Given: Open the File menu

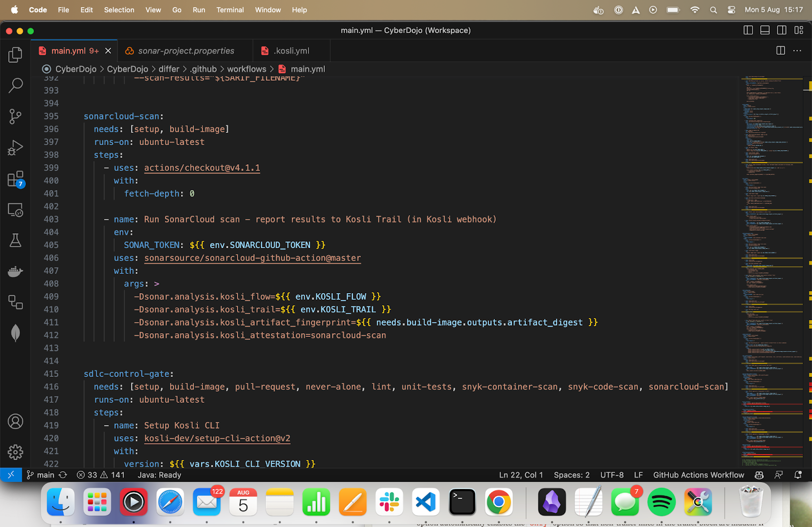Looking at the screenshot, I should (x=63, y=10).
